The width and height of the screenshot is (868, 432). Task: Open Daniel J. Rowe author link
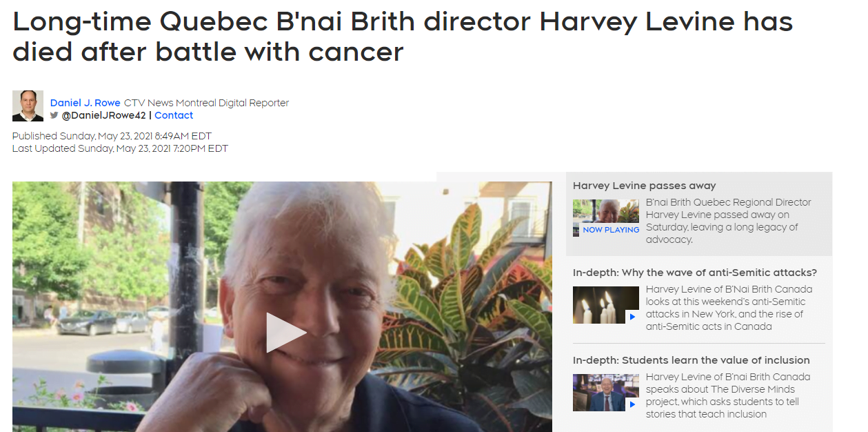85,103
